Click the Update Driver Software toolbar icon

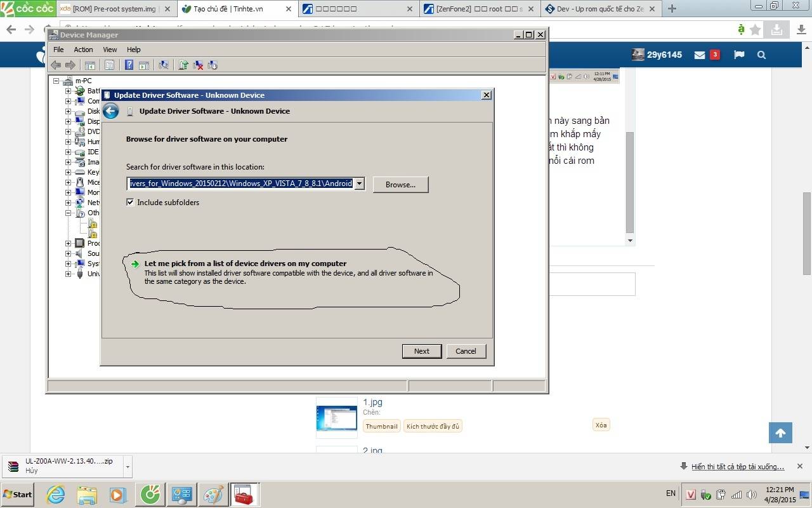pyautogui.click(x=183, y=65)
